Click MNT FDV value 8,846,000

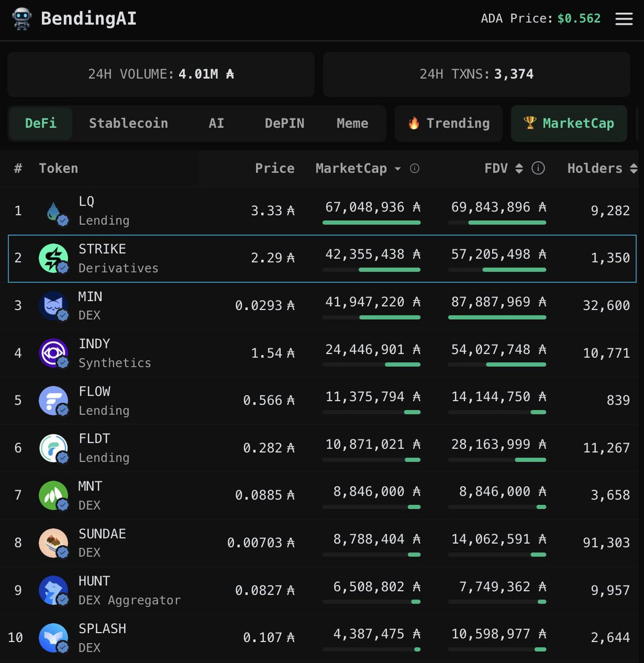(503, 492)
